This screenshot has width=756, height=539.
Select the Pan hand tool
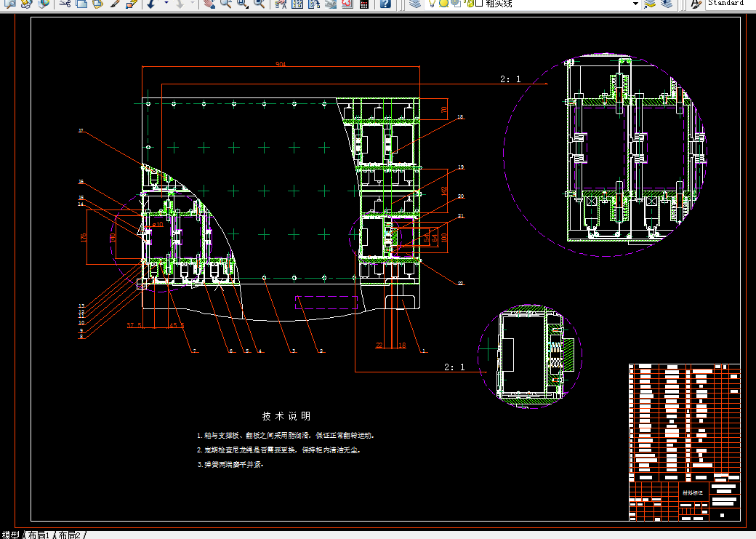coord(209,4)
